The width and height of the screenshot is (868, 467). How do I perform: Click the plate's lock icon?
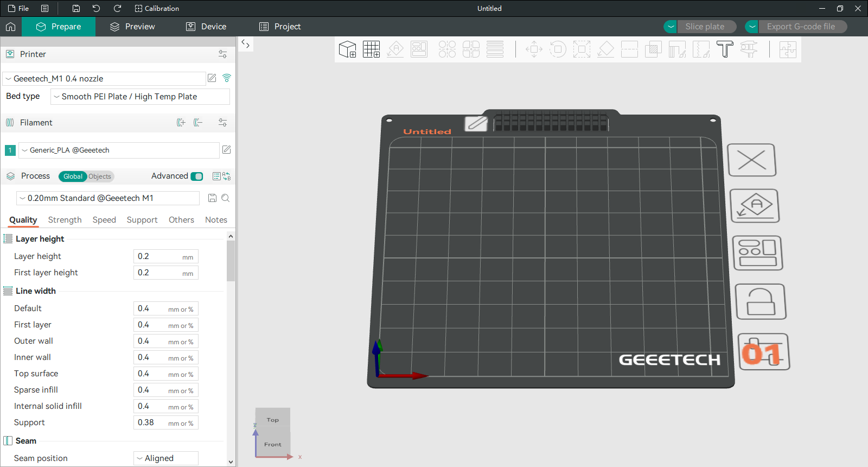click(761, 301)
